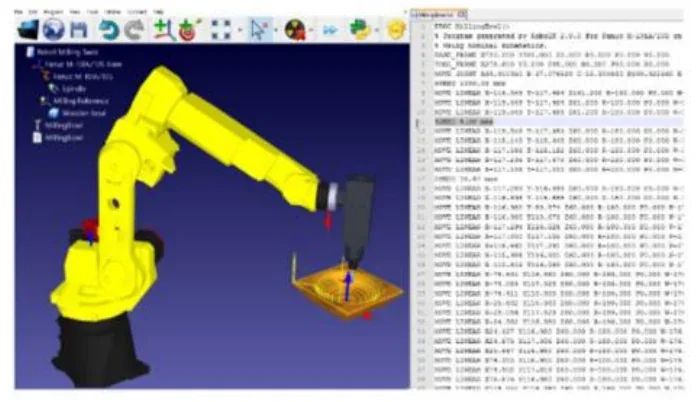Add a reference frame with toolbar icon
This screenshot has width=698, height=402.
click(x=164, y=30)
